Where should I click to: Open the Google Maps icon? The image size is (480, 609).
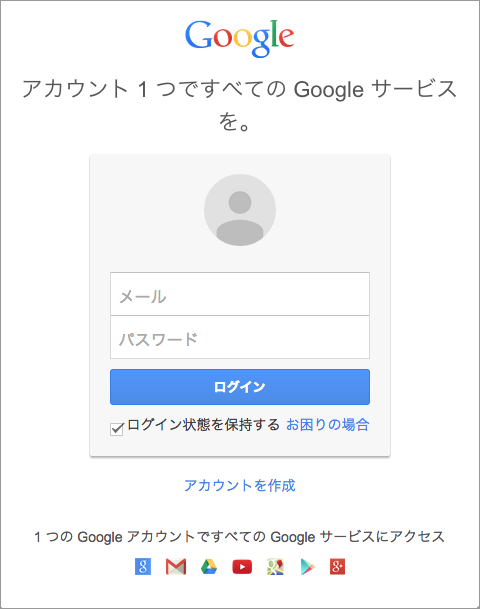[275, 567]
